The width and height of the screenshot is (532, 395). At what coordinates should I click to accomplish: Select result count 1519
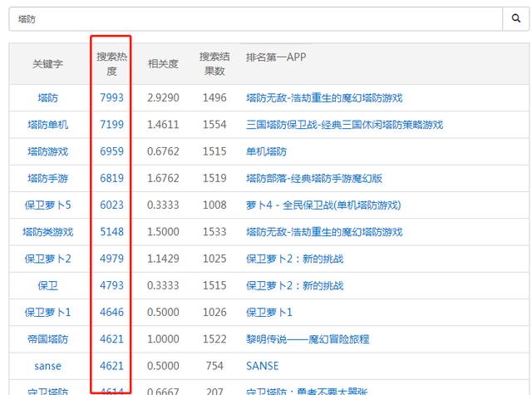(x=214, y=178)
